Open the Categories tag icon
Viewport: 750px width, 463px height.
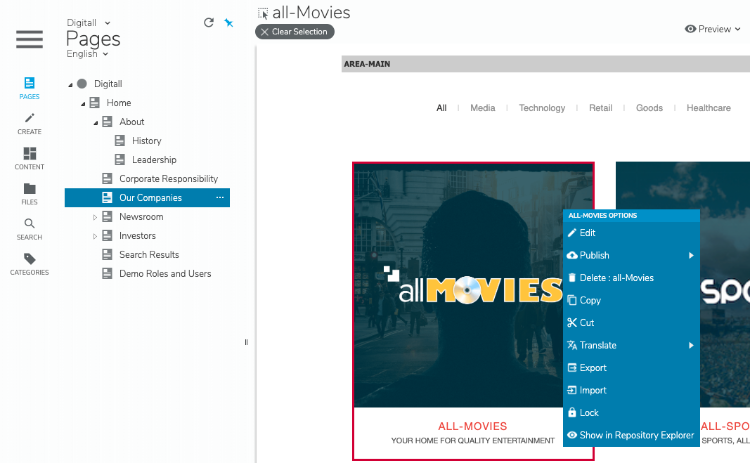[29, 259]
